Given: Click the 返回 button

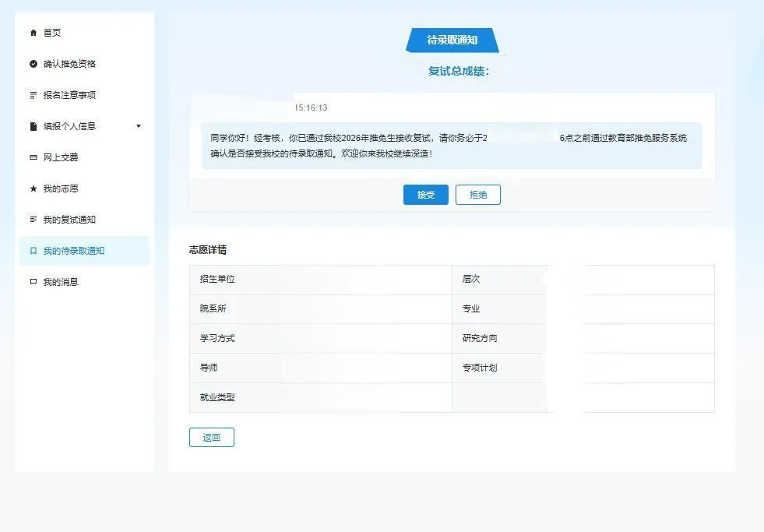Looking at the screenshot, I should coord(212,438).
